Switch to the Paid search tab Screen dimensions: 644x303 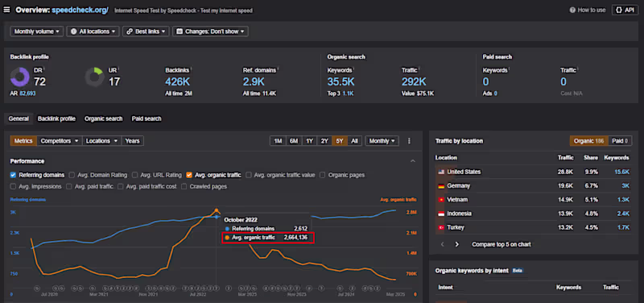click(x=147, y=118)
